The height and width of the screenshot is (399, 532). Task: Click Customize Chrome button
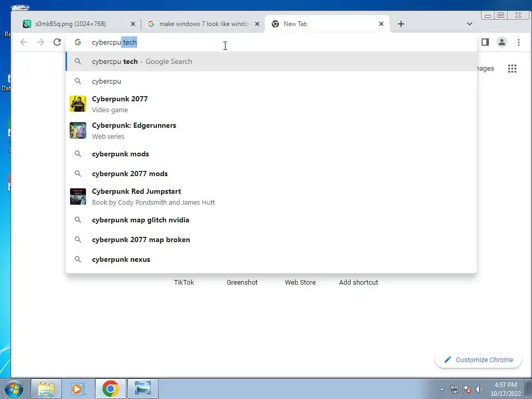(478, 360)
